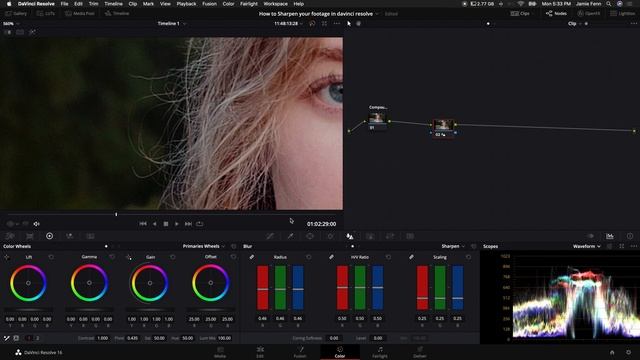The image size is (640, 360).
Task: Toggle the Timeline button in top toolbar
Action: tap(117, 13)
